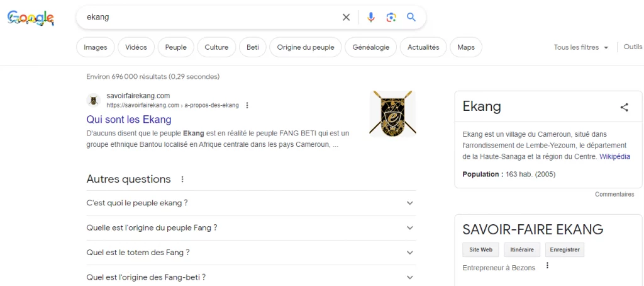
Task: Click the Google logo
Action: (x=31, y=18)
